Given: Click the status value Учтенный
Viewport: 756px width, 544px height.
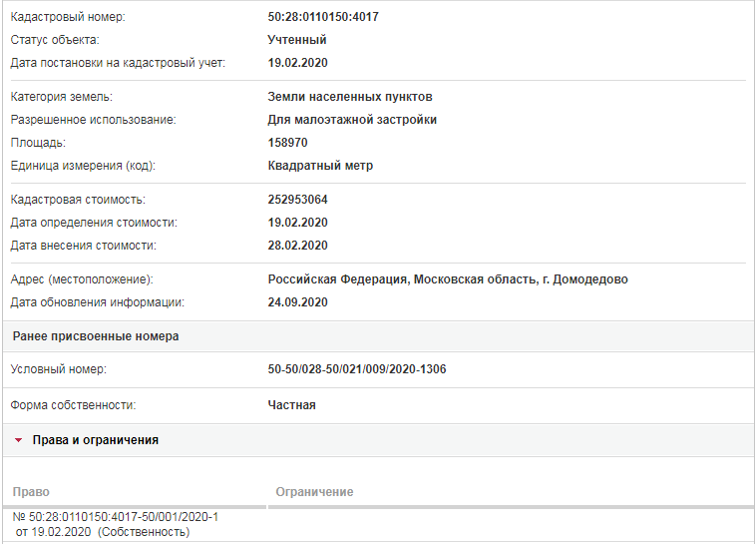Looking at the screenshot, I should click(297, 40).
